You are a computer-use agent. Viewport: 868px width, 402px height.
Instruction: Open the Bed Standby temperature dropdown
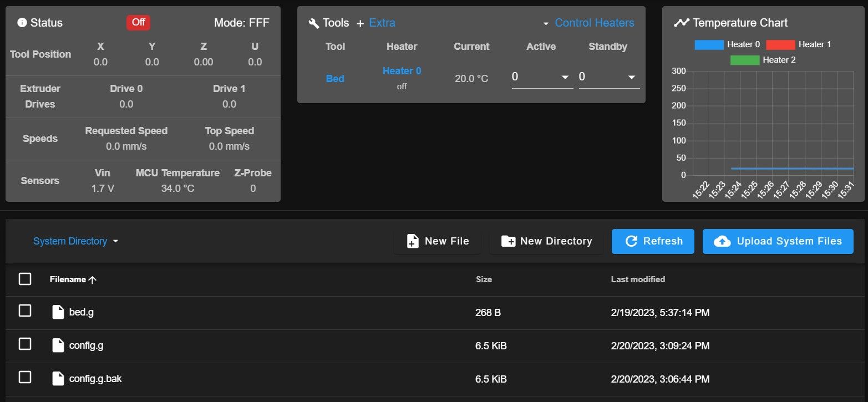tap(609, 77)
